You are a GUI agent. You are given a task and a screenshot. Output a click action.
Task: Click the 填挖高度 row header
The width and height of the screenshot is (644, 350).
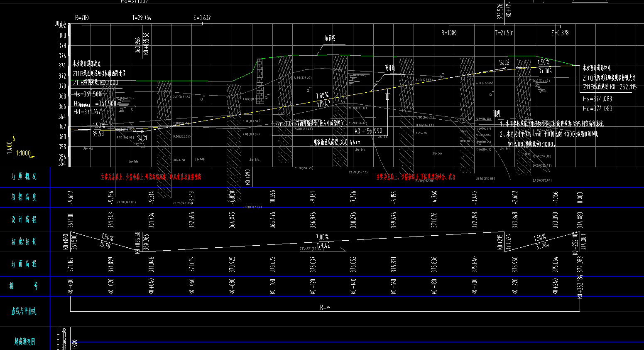(x=24, y=197)
